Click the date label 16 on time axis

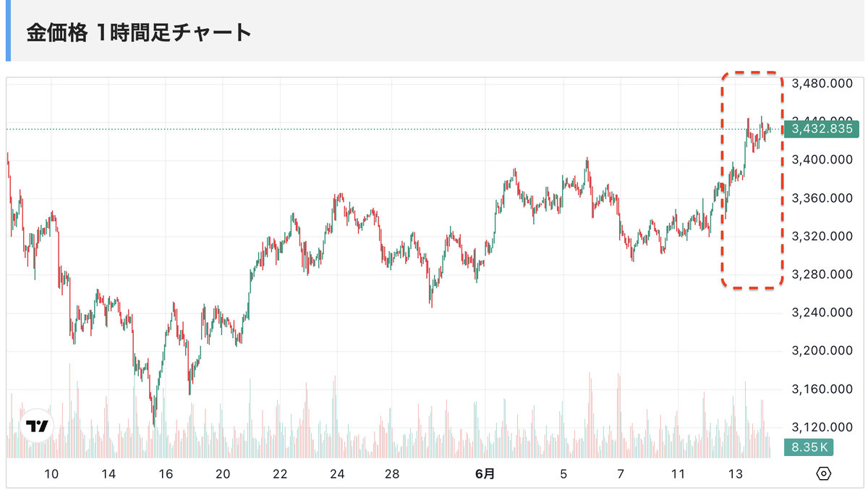click(166, 474)
